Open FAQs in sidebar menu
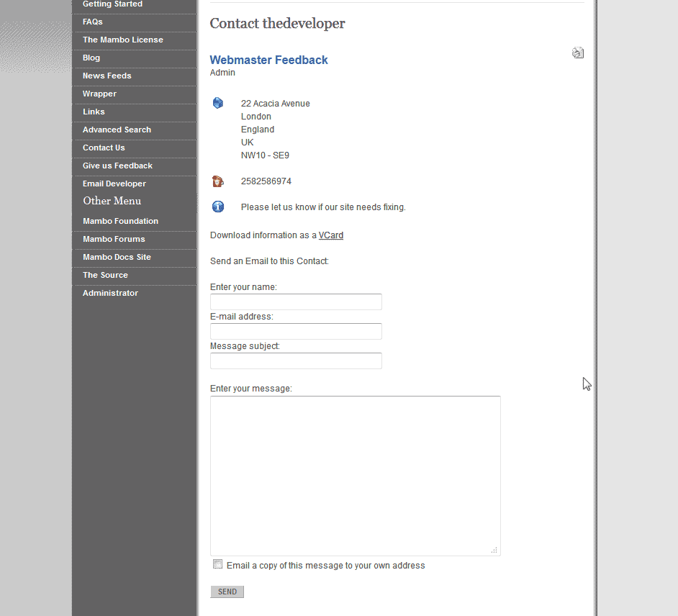The image size is (678, 616). click(x=93, y=22)
